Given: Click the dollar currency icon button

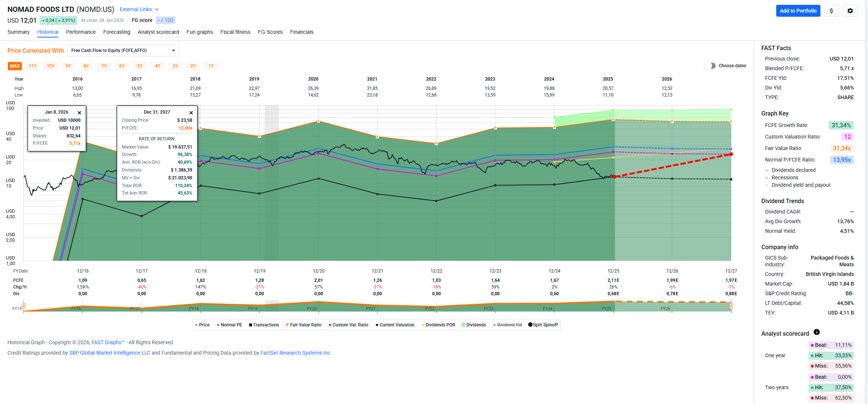Looking at the screenshot, I should click(x=831, y=11).
